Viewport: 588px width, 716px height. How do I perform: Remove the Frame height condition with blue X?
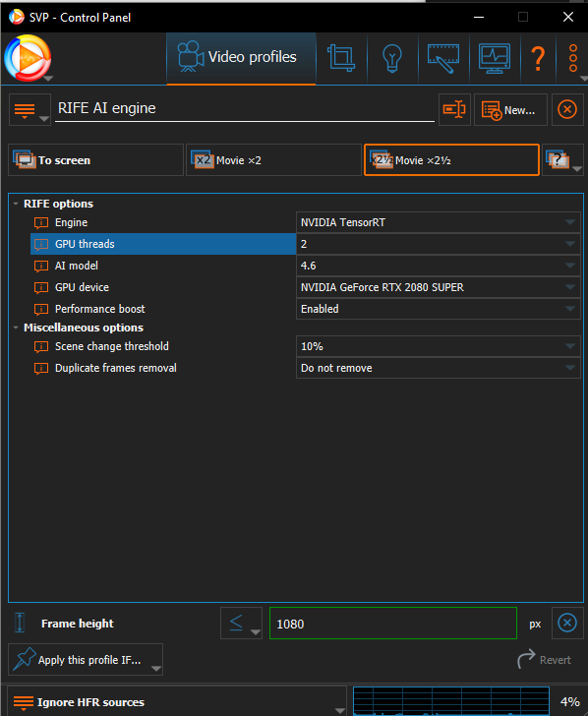click(567, 623)
